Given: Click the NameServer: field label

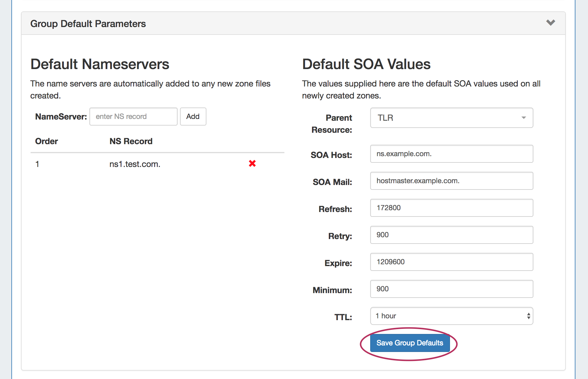Looking at the screenshot, I should tap(61, 117).
